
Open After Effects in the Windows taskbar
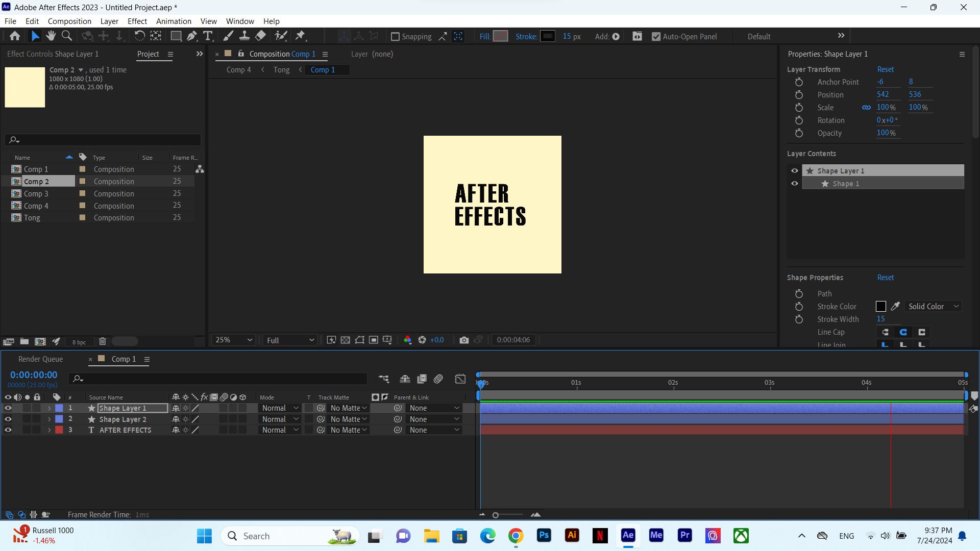[628, 536]
